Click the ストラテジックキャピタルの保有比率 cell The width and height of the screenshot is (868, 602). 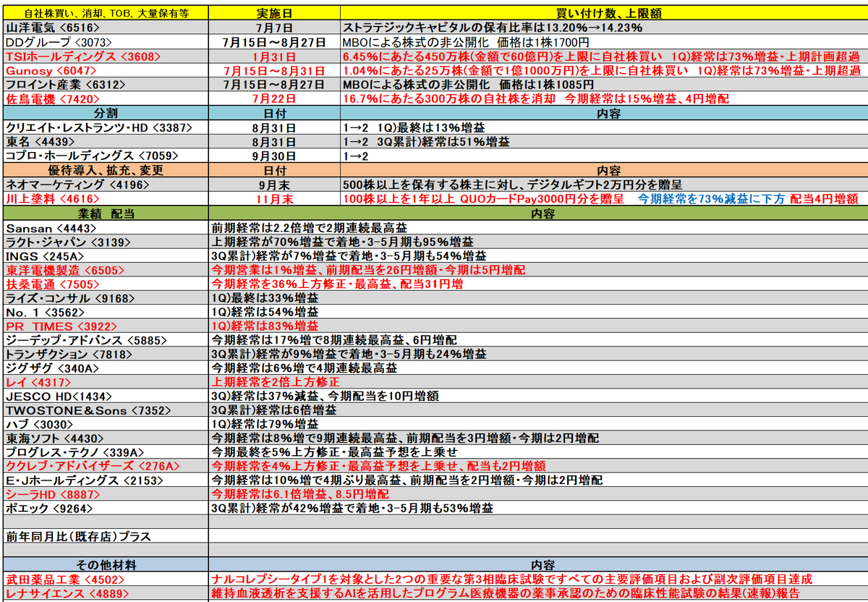click(x=603, y=29)
